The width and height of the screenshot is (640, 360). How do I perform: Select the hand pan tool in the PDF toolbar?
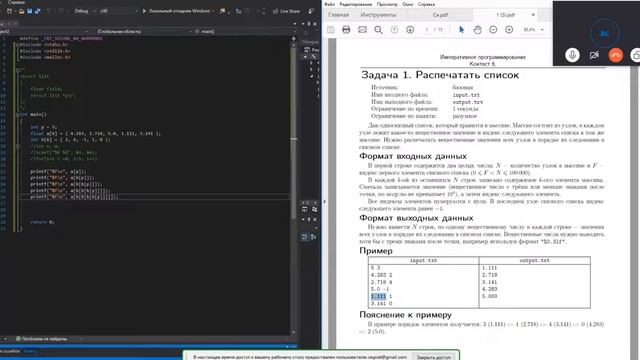click(x=477, y=30)
